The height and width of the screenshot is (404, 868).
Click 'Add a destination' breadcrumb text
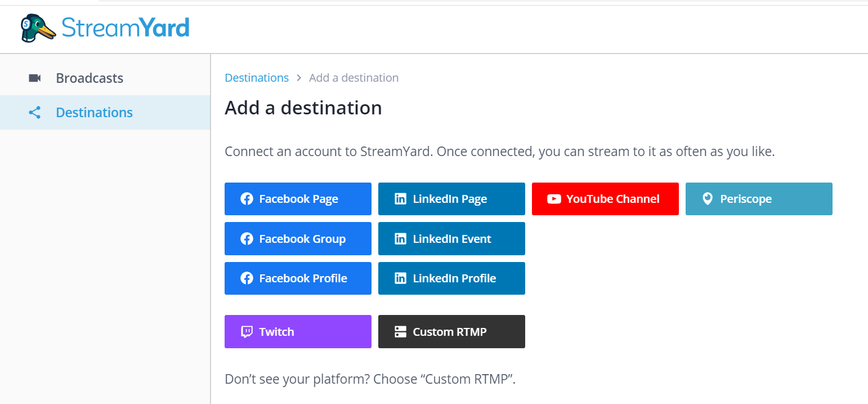pos(354,78)
